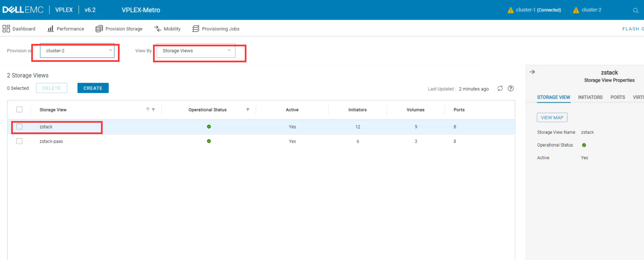Open the help question mark icon
644x260 pixels.
(x=511, y=89)
